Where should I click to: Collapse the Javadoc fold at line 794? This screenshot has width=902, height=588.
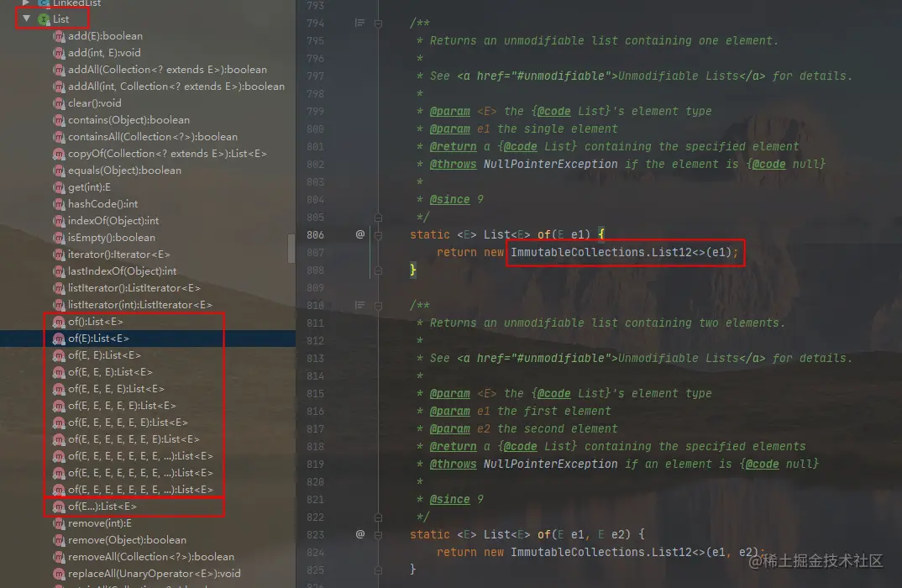(x=378, y=24)
